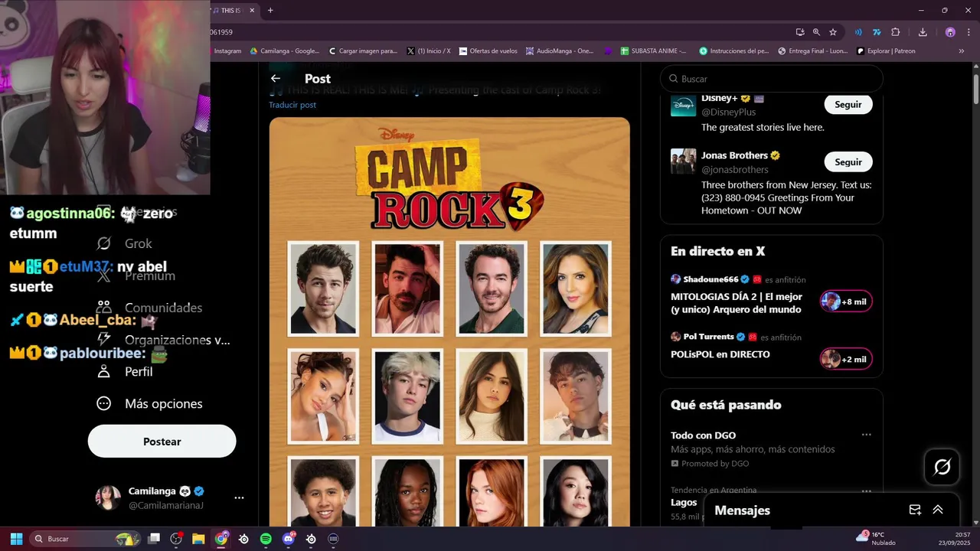Image resolution: width=980 pixels, height=551 pixels.
Task: Open Explorar | Patreon bookmark
Action: coord(886,51)
